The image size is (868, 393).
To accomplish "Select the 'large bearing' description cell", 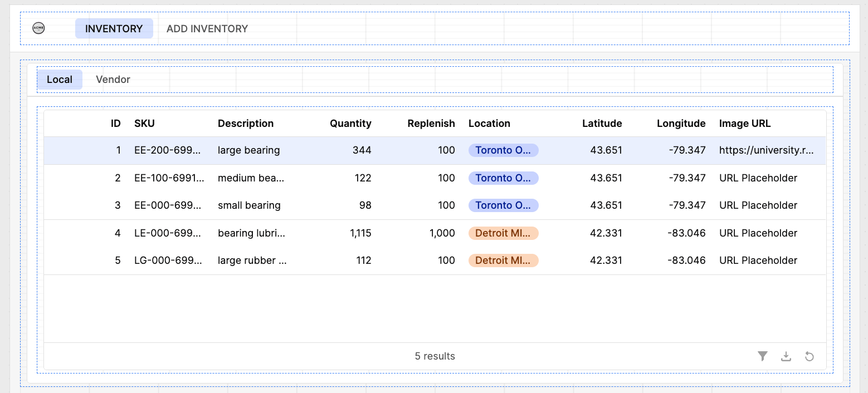I will coord(249,150).
